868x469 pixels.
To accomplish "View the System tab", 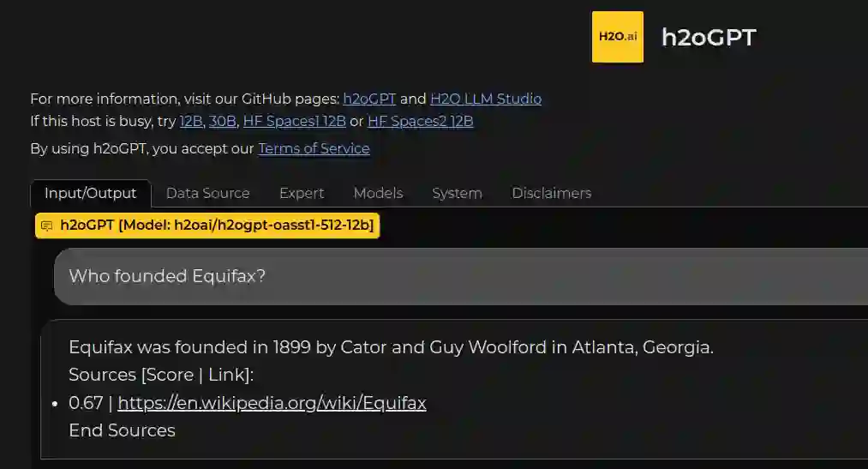I will click(x=457, y=194).
